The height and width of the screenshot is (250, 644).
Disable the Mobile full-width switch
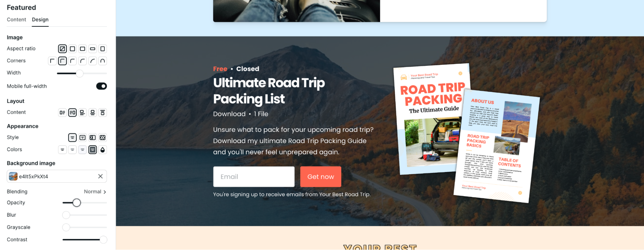point(101,86)
